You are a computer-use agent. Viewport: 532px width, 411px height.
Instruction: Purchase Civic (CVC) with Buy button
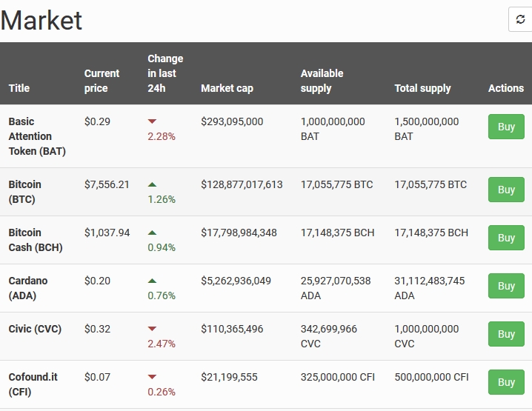coord(506,334)
